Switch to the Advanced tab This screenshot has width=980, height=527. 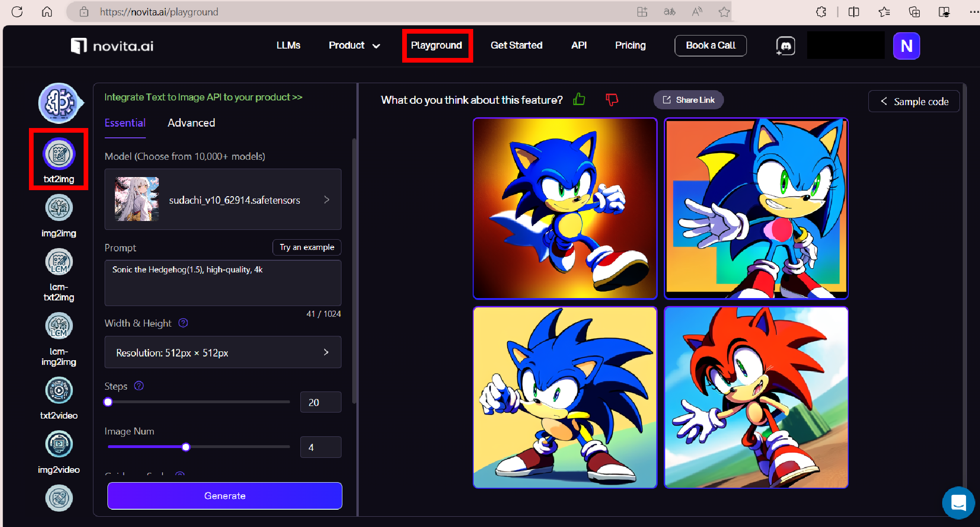coord(191,123)
